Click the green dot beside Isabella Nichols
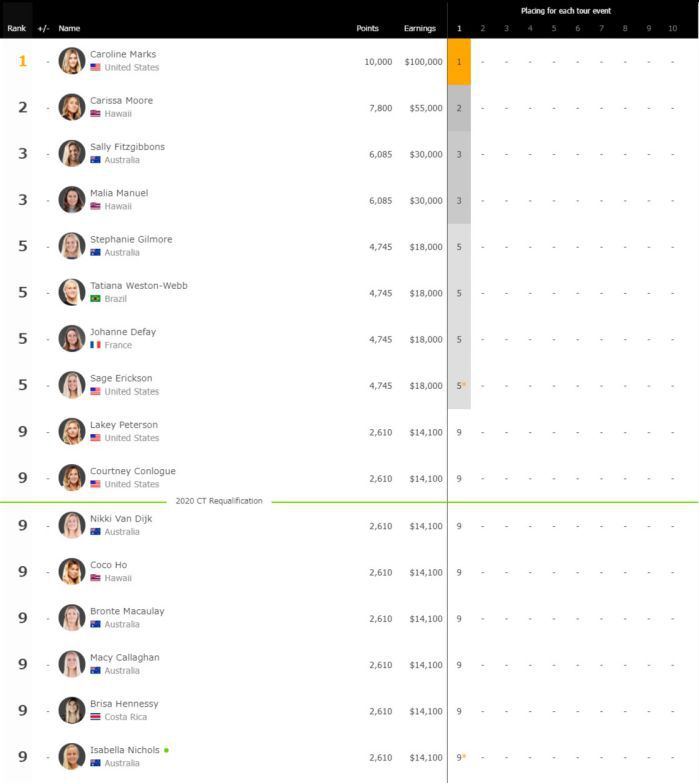Viewport: 699px width, 783px height. click(166, 749)
